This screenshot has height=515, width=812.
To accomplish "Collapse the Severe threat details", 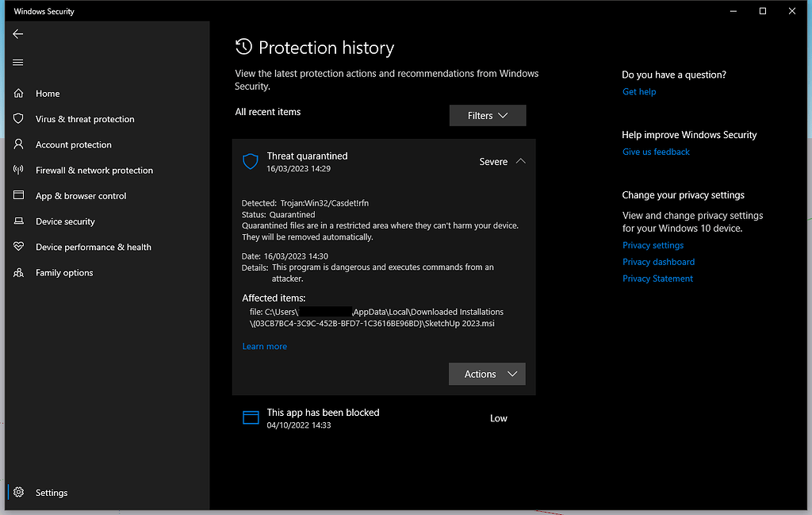I will tap(523, 161).
